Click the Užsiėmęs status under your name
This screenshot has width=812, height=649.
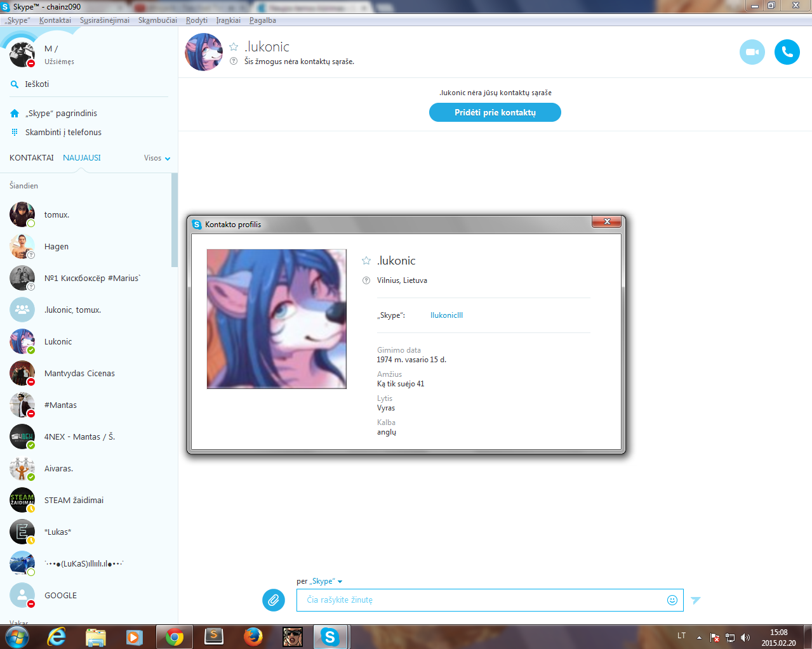59,62
